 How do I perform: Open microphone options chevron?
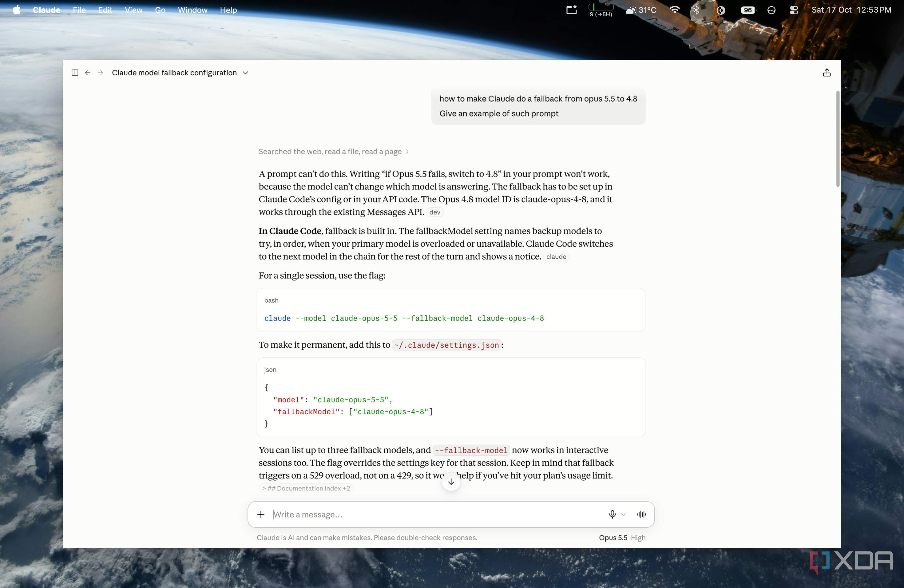pos(623,514)
